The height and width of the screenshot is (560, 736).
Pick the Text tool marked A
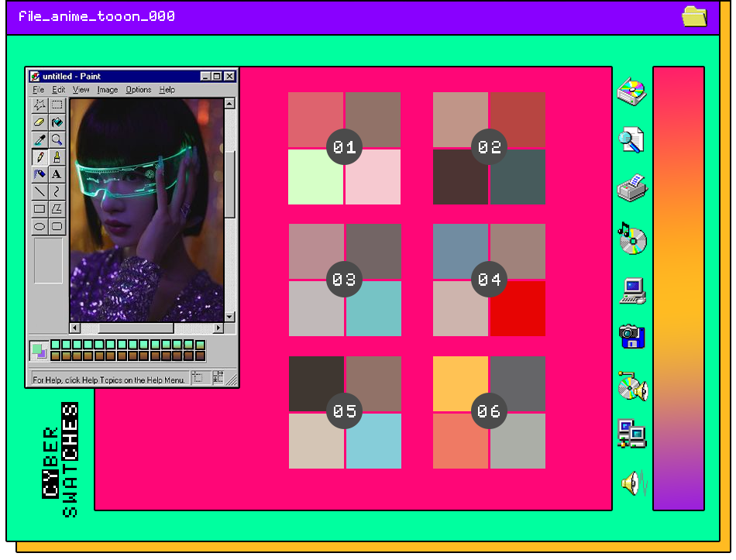(x=57, y=174)
